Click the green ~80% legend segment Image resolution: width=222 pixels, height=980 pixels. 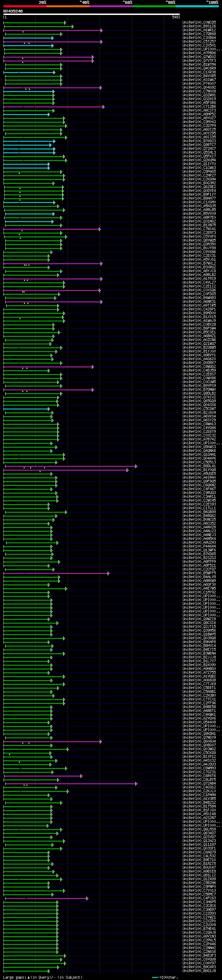pyautogui.click(x=154, y=7)
